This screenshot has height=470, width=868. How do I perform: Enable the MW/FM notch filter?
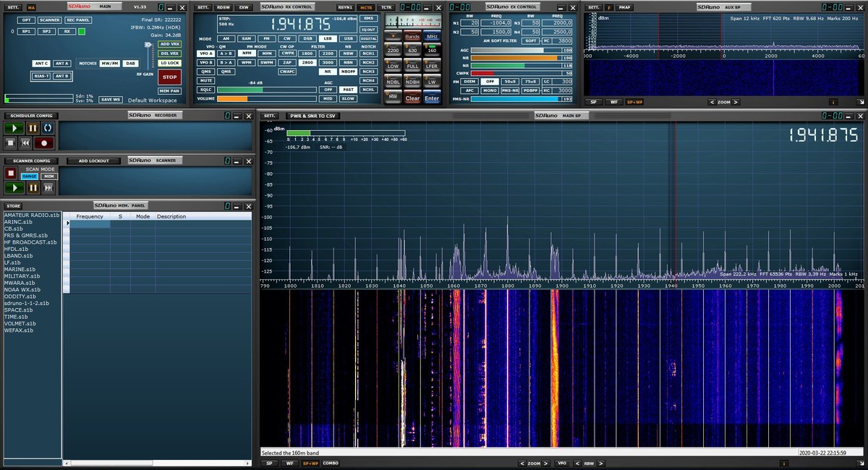point(110,64)
